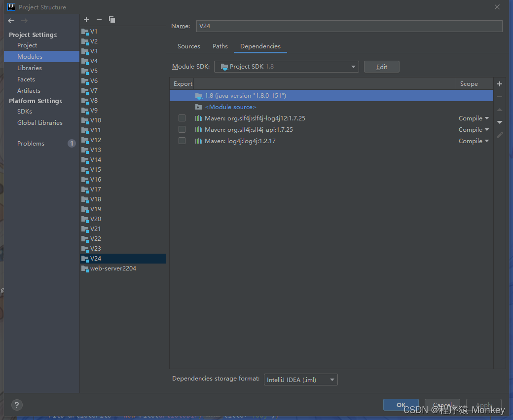Select module V23 in list

click(123, 249)
